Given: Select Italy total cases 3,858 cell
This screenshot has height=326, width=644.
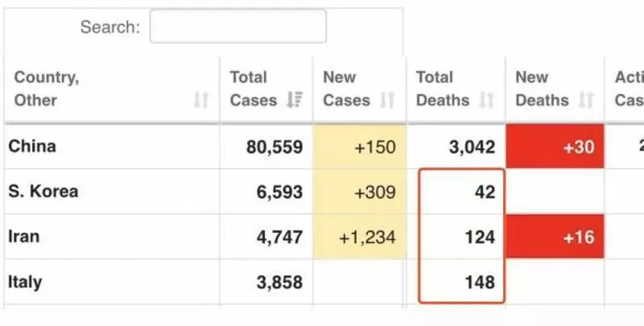Looking at the screenshot, I should click(x=266, y=282).
